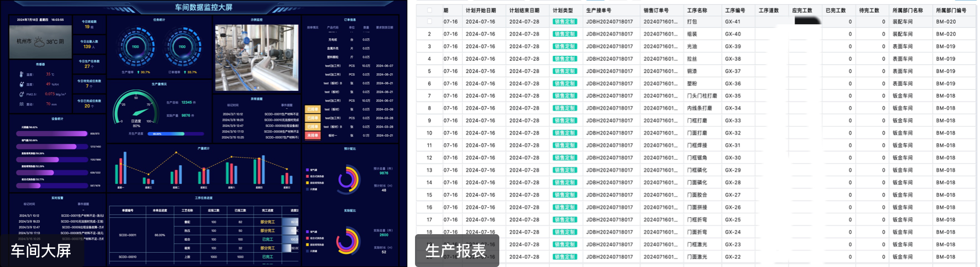Click the 已完工 status in the 组合 row
This screenshot has width=980, height=267.
coord(268,239)
